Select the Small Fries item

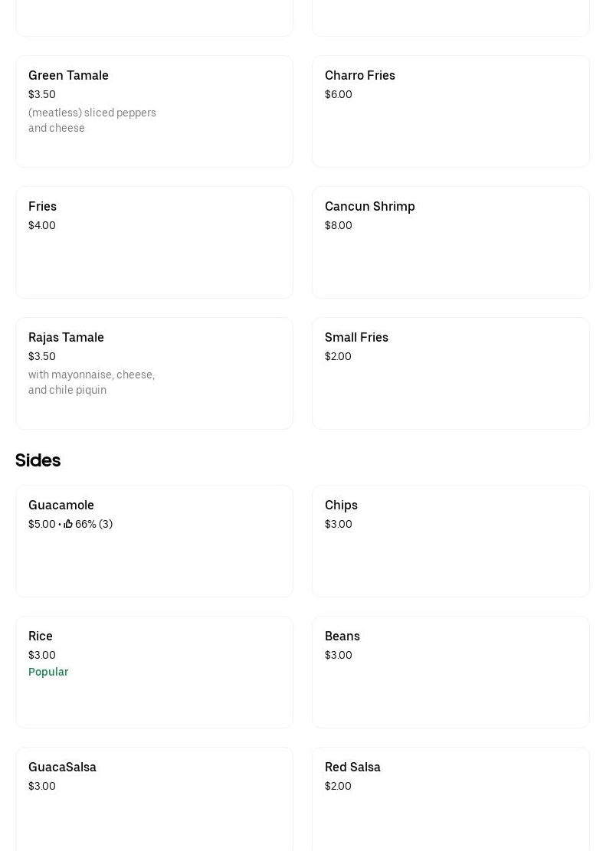(450, 373)
